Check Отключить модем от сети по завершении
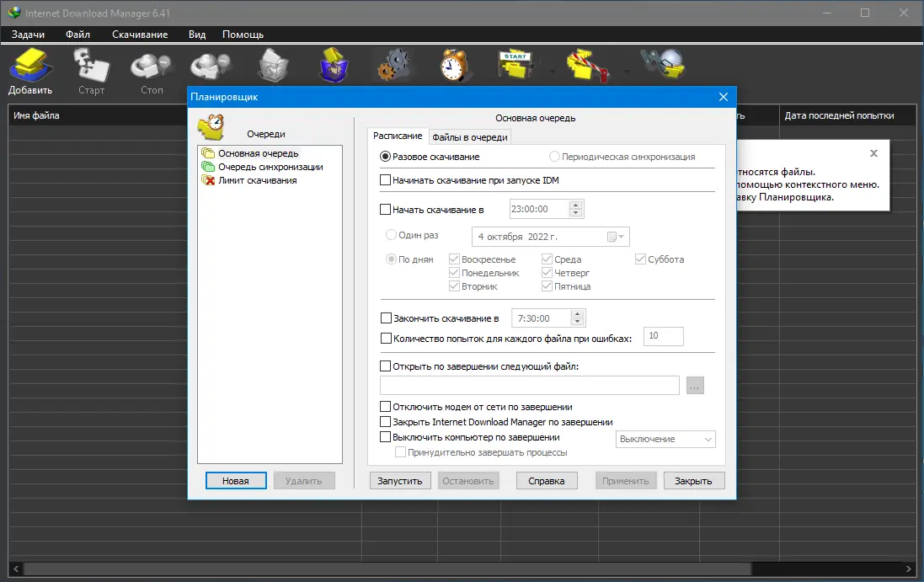924x582 pixels. pos(386,407)
